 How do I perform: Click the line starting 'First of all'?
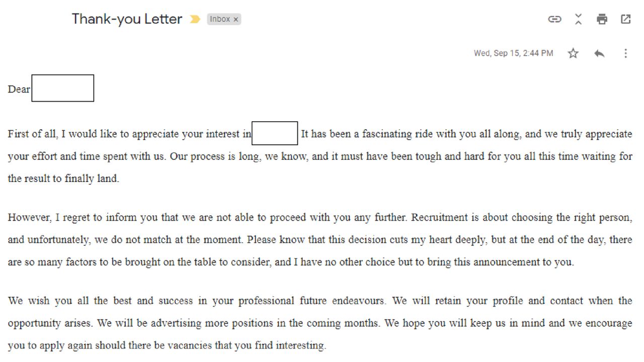coord(320,134)
